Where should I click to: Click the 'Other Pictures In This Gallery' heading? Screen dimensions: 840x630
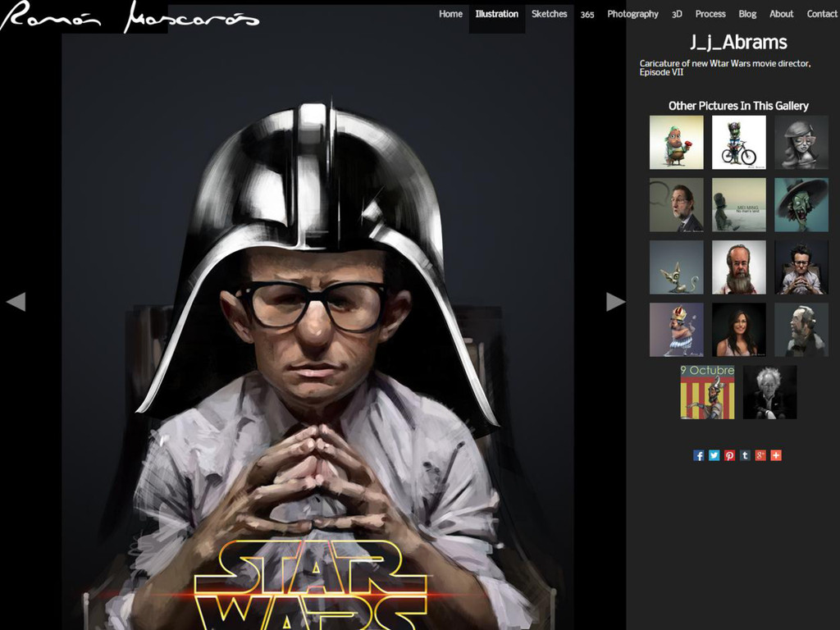pos(738,106)
